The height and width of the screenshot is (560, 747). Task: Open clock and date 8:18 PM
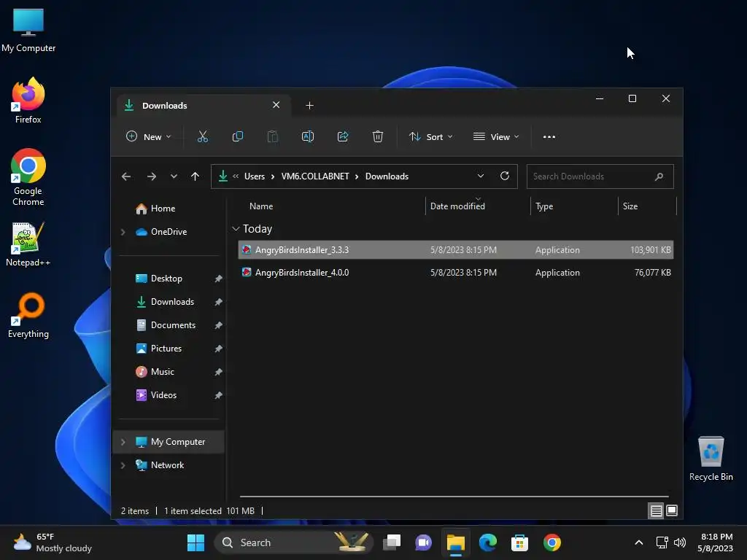715,542
